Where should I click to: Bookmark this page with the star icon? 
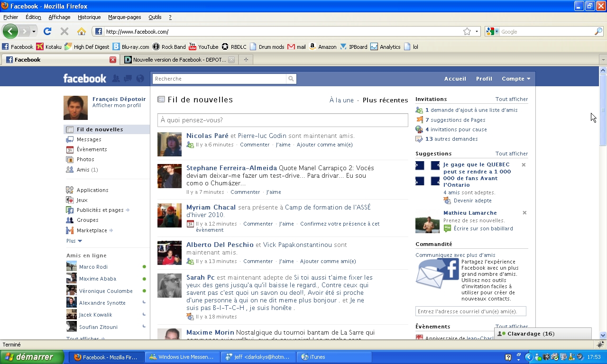467,32
